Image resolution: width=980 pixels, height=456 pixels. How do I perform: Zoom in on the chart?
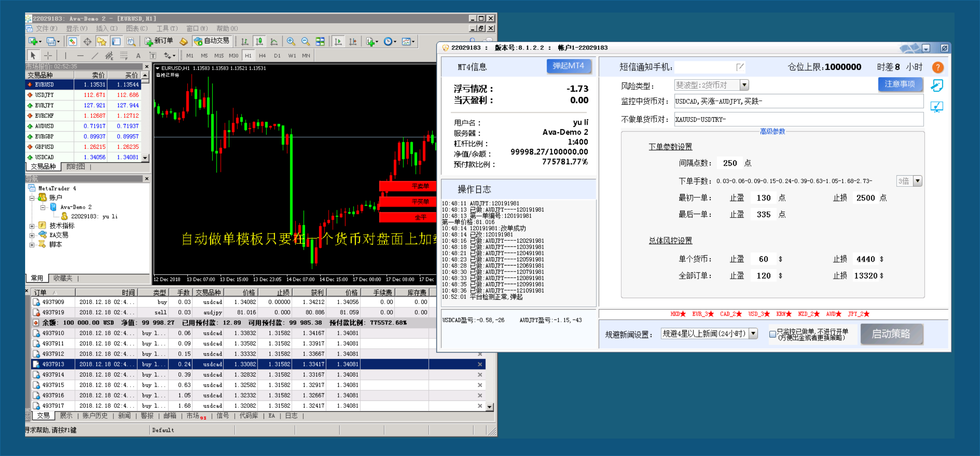coord(291,41)
